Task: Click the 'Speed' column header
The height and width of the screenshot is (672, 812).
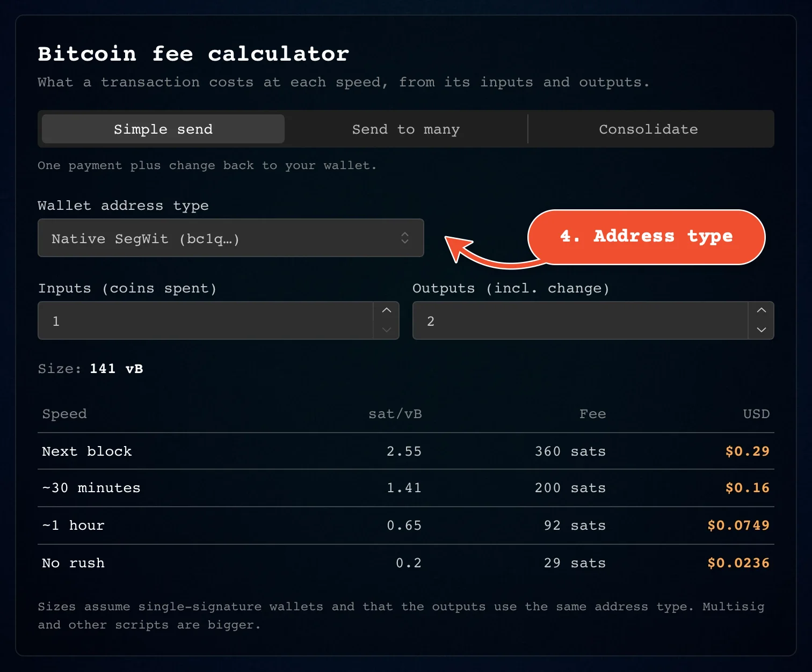Action: 64,414
